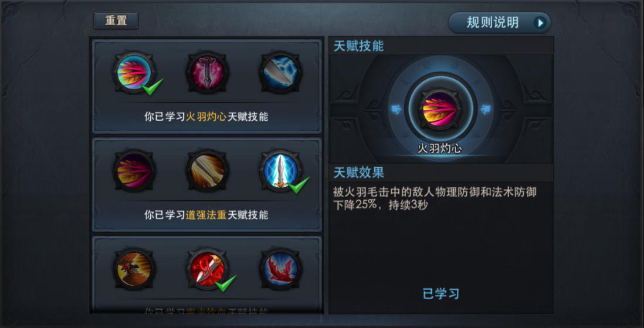The width and height of the screenshot is (644, 328).
Task: Click the green checkmark on third-row red talent
Action: (x=225, y=283)
